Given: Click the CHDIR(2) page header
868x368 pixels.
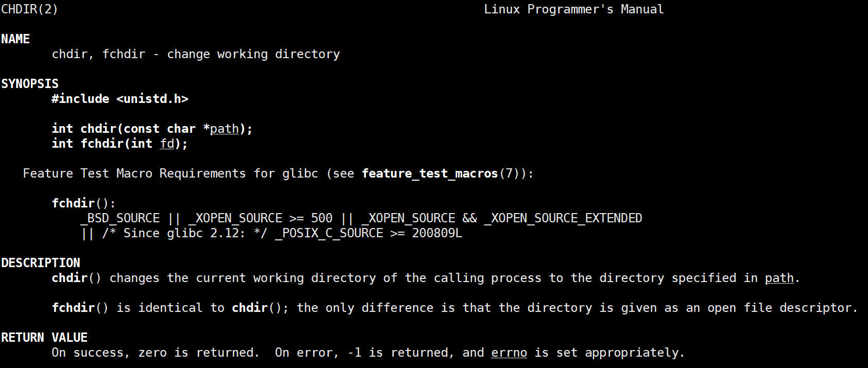Looking at the screenshot, I should coord(29,9).
